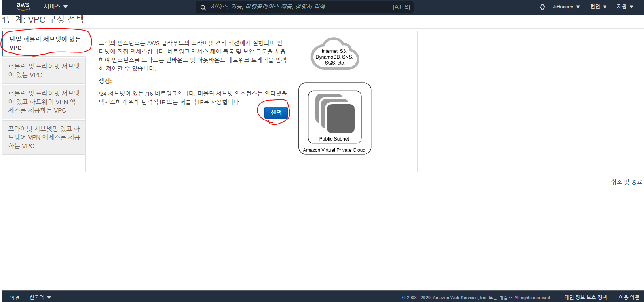Open the 서비스 services dropdown
Image resolution: width=644 pixels, height=302 pixels.
(56, 7)
